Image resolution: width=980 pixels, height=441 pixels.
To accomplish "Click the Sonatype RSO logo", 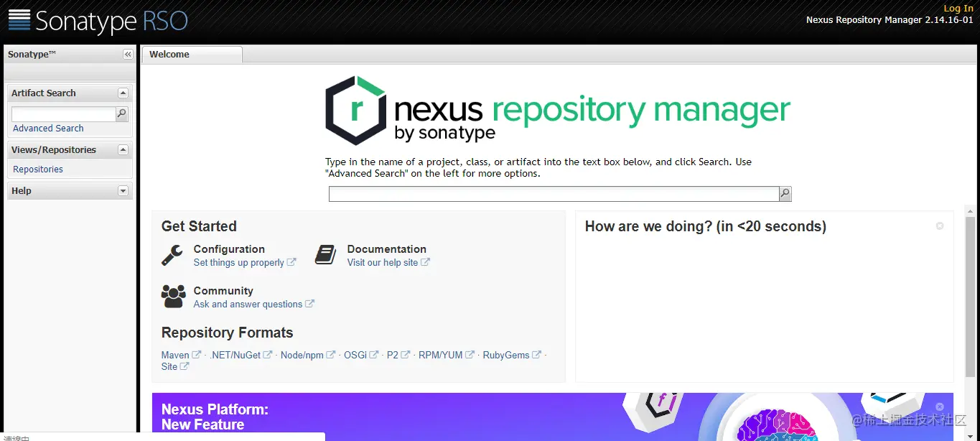I will tap(98, 21).
